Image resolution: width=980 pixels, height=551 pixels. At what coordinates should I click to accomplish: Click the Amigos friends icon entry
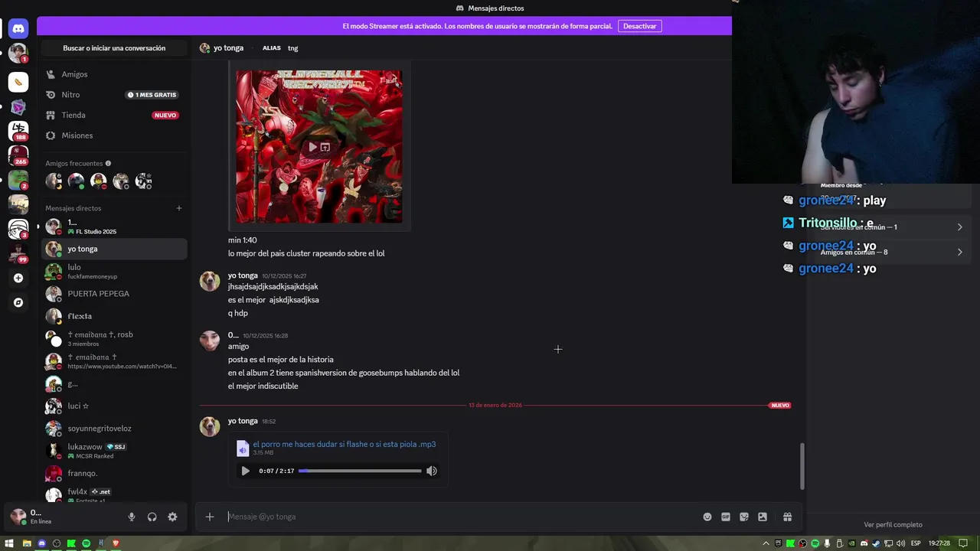click(51, 74)
